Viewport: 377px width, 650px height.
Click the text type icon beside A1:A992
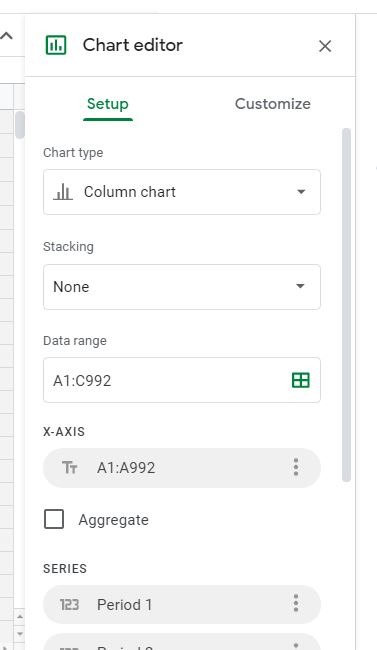[69, 468]
